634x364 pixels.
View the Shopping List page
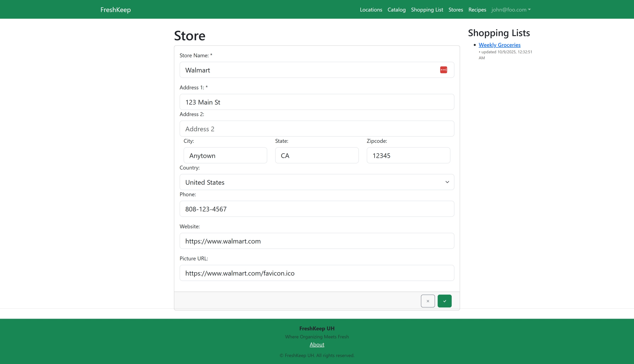427,10
